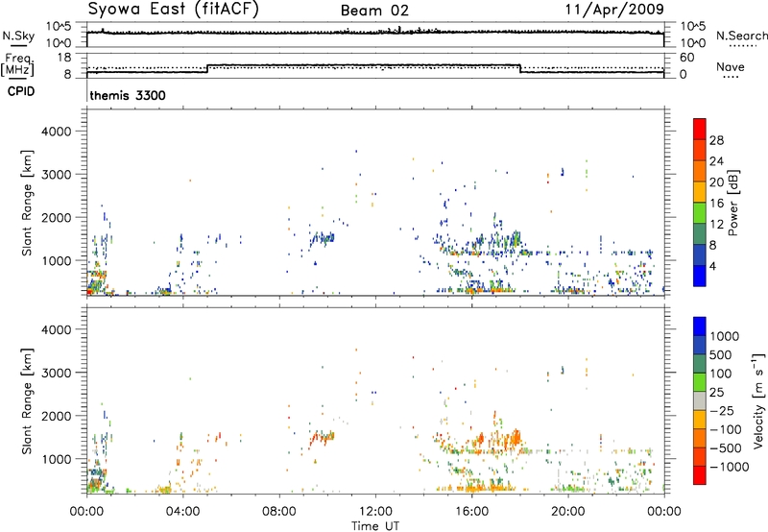
Task: Click the '-25' velocity scale value
Action: [x=722, y=411]
